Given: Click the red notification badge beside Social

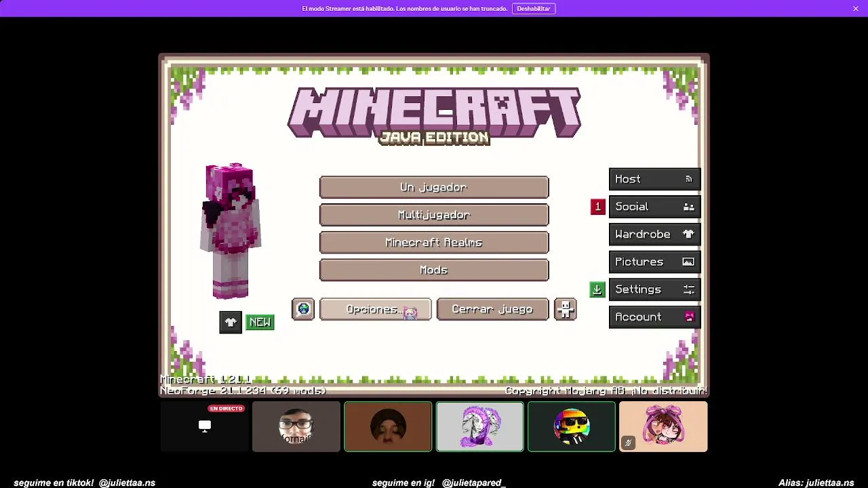Looking at the screenshot, I should pos(597,207).
